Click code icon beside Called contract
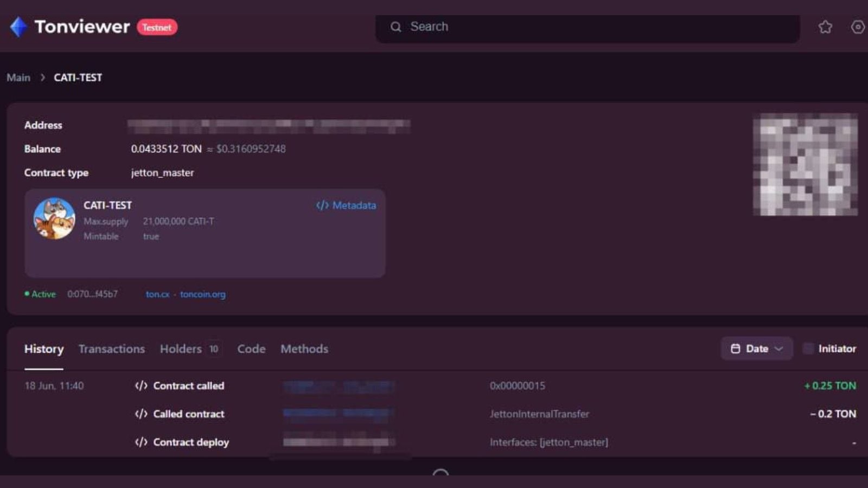Image resolution: width=868 pixels, height=488 pixels. [141, 414]
